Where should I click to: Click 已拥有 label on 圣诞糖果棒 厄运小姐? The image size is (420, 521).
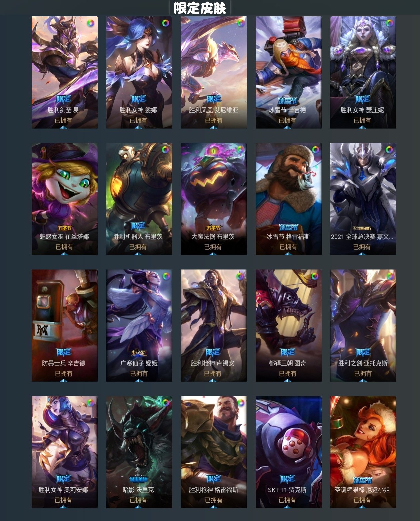coord(362,500)
